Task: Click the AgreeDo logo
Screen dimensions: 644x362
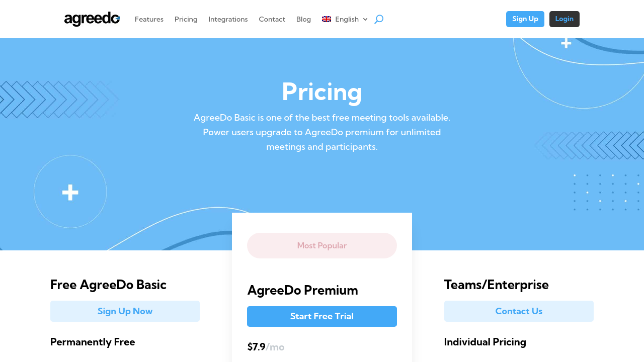Action: click(x=92, y=19)
